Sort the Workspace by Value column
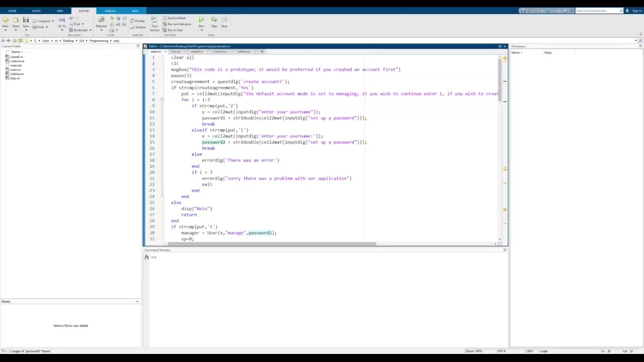The image size is (644, 362). tap(547, 52)
